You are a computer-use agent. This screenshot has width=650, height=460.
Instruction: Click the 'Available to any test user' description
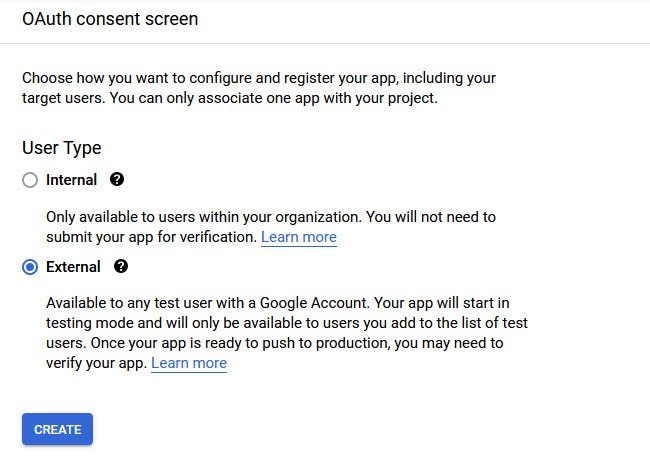[287, 333]
